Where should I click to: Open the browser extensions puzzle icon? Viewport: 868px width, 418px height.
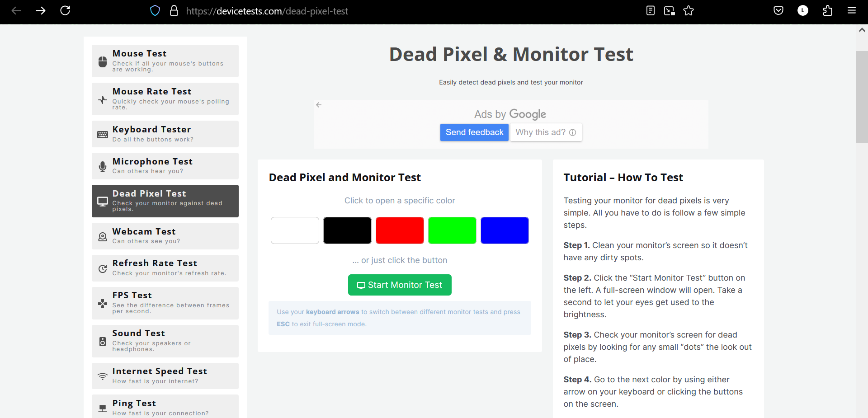pos(827,10)
